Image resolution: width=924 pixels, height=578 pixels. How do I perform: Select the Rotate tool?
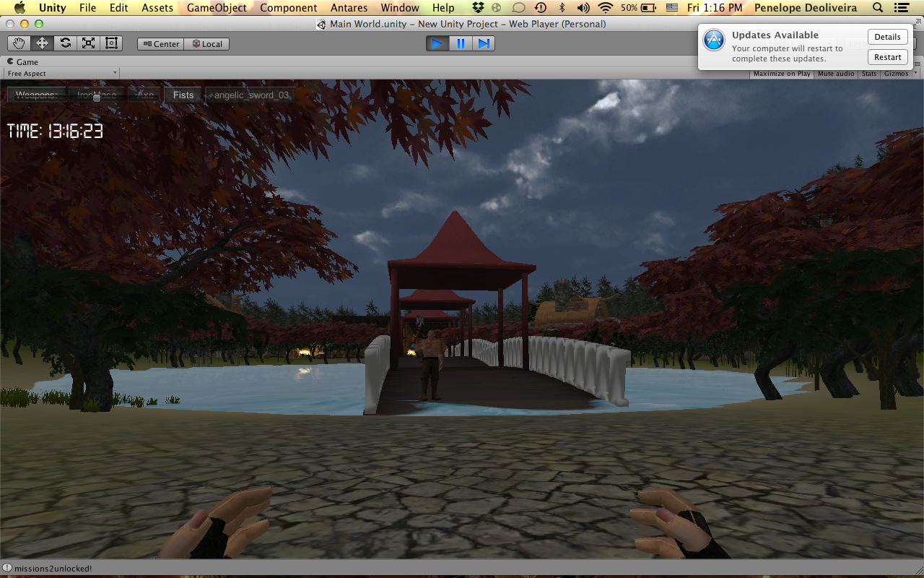coord(65,43)
